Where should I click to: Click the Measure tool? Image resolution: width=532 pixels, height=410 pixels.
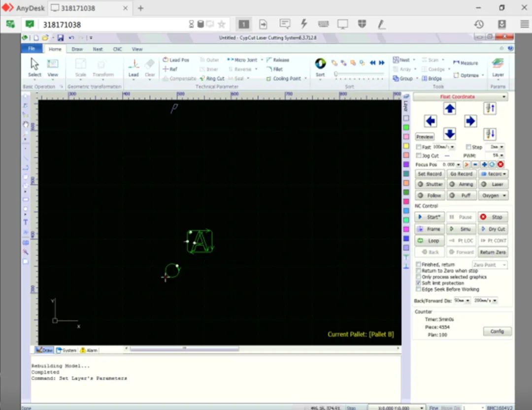[465, 63]
